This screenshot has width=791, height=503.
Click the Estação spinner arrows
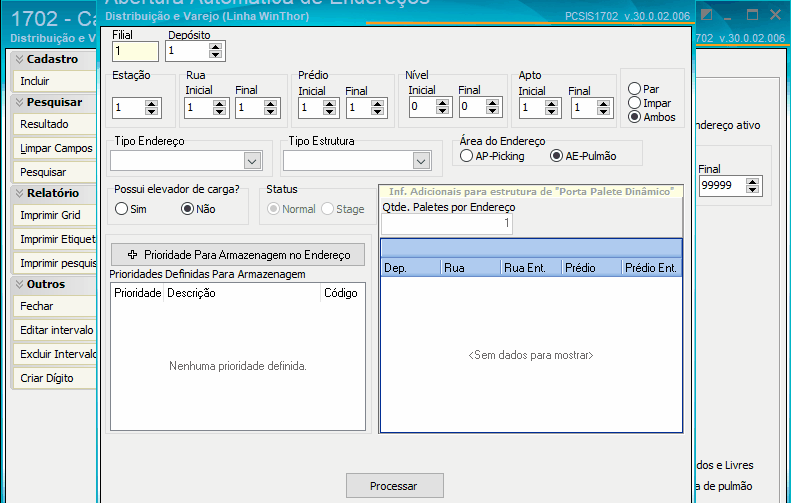[151, 107]
